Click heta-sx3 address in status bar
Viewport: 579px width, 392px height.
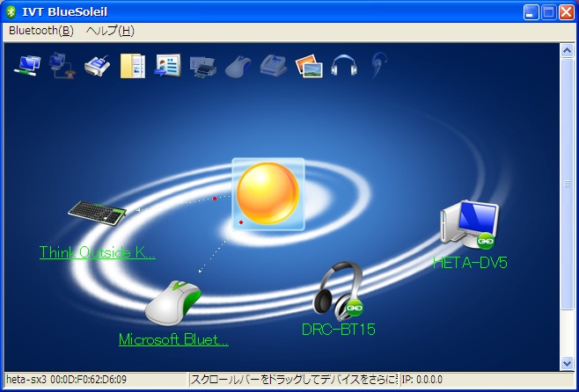[67, 380]
